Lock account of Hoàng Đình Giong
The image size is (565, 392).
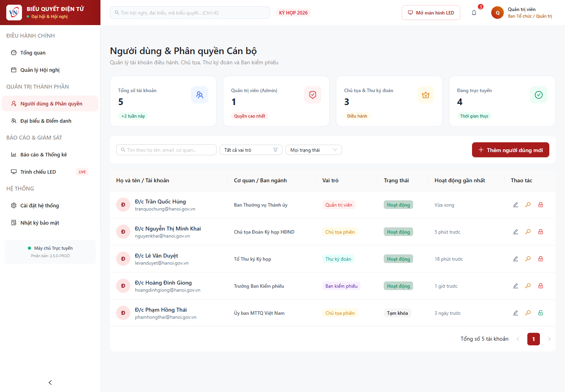click(541, 286)
